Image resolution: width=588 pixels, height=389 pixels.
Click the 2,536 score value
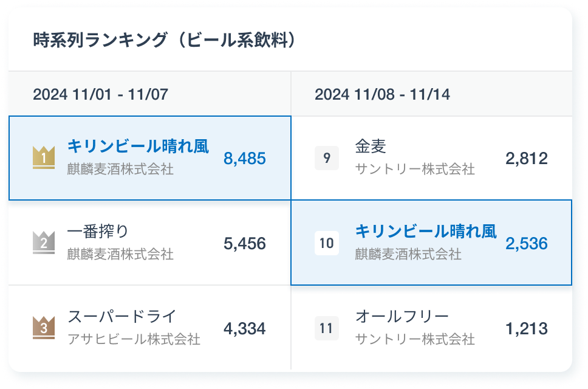point(527,244)
